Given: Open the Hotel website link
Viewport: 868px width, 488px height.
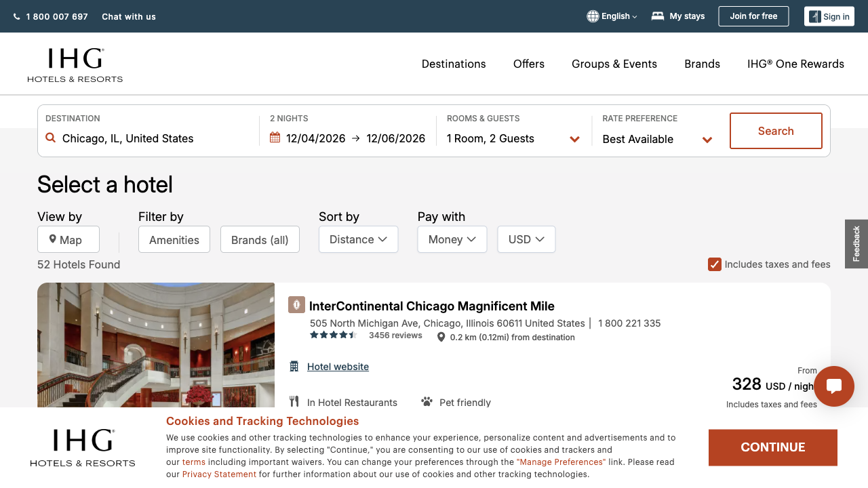Looking at the screenshot, I should (338, 367).
